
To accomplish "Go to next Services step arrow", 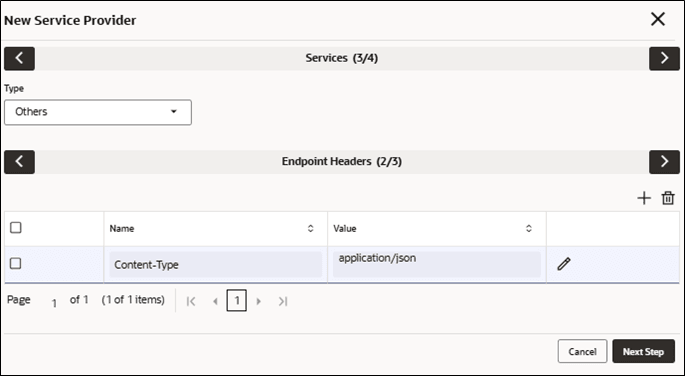I will (x=664, y=59).
